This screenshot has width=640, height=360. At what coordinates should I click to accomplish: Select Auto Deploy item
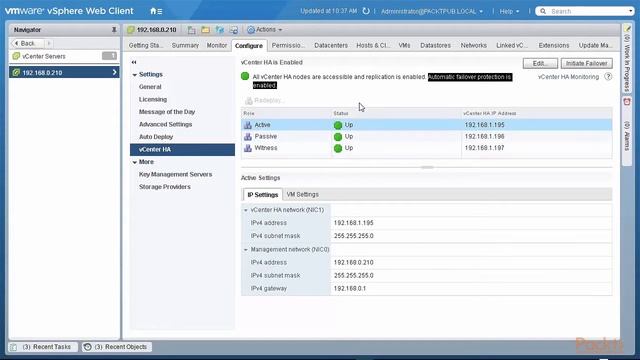pyautogui.click(x=156, y=137)
